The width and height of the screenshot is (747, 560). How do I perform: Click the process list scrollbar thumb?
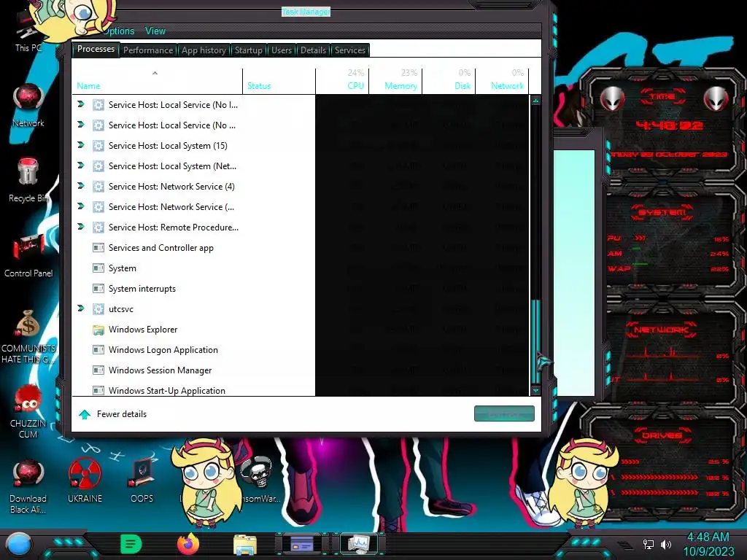tap(536, 341)
